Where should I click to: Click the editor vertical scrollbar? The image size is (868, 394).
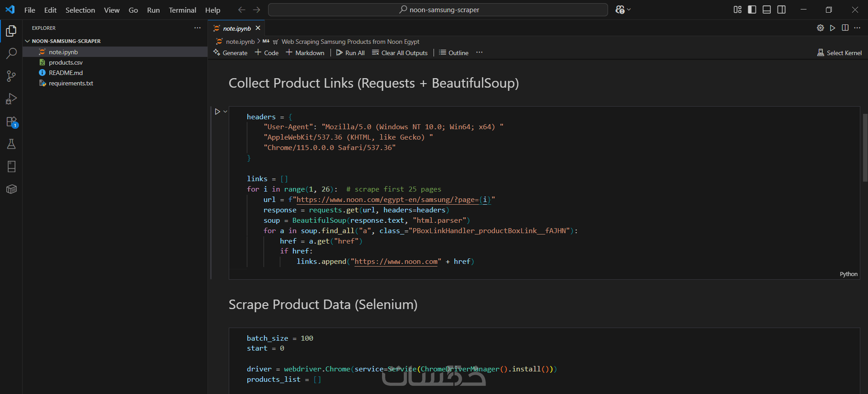865,147
